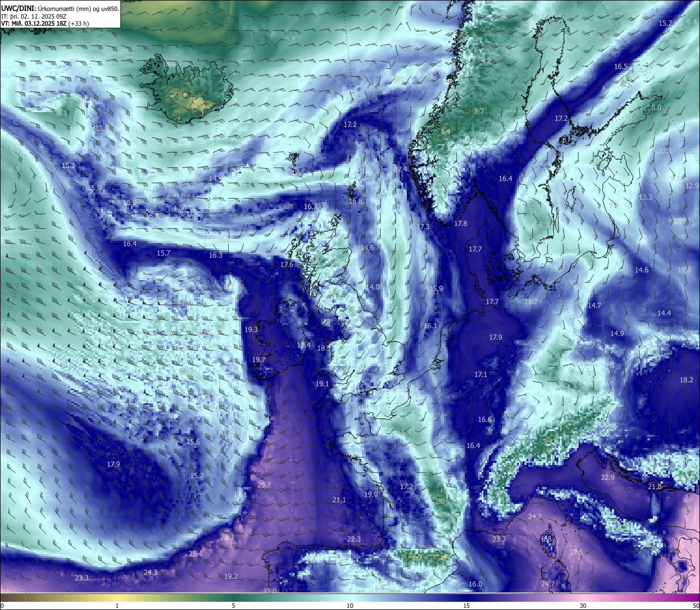Click the value 15.6 southwest of Ireland

click(193, 441)
